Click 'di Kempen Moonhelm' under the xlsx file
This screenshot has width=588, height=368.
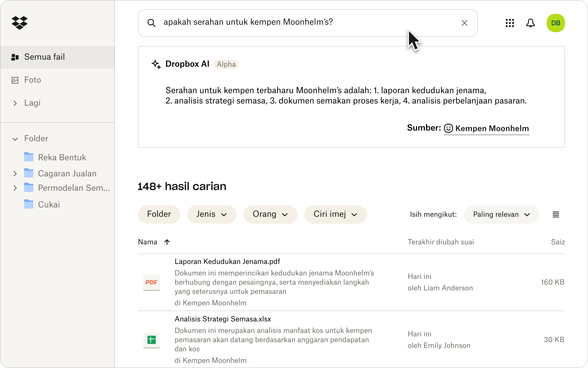pyautogui.click(x=210, y=360)
